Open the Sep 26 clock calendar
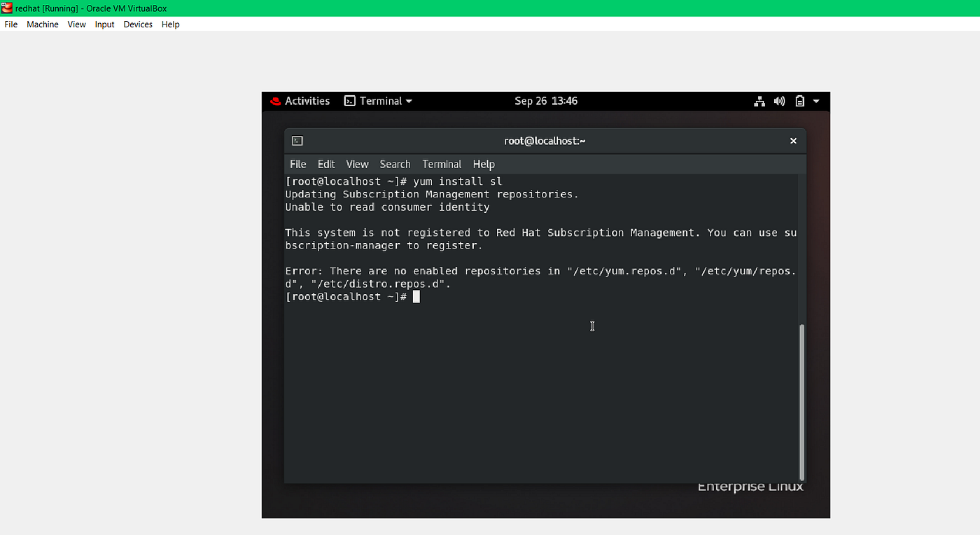Screen dimensions: 980x535 [x=545, y=101]
